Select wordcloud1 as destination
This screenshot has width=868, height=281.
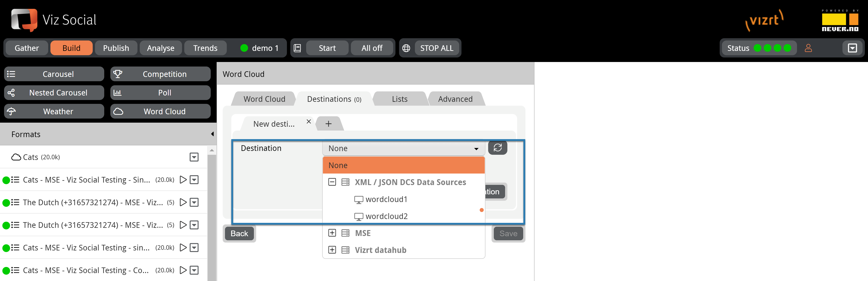point(388,198)
